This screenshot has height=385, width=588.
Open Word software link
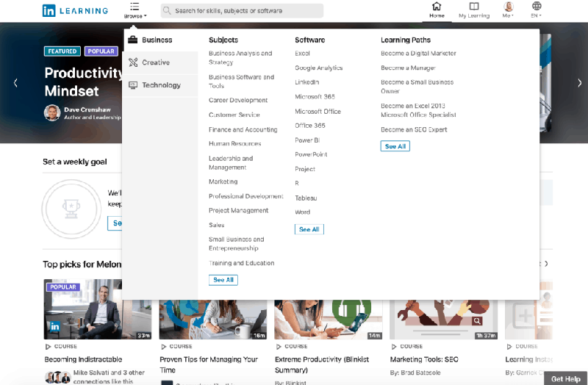pyautogui.click(x=302, y=212)
